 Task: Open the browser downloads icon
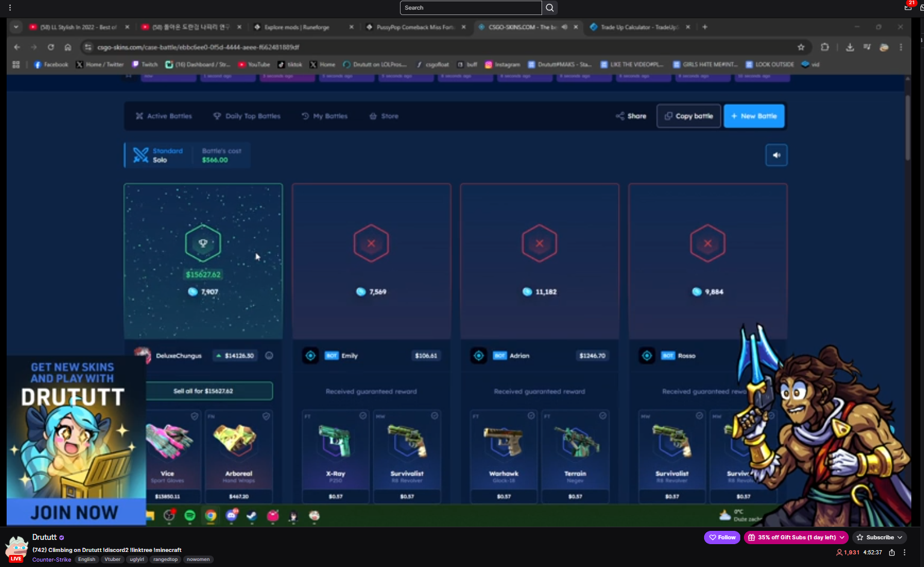[x=850, y=47]
